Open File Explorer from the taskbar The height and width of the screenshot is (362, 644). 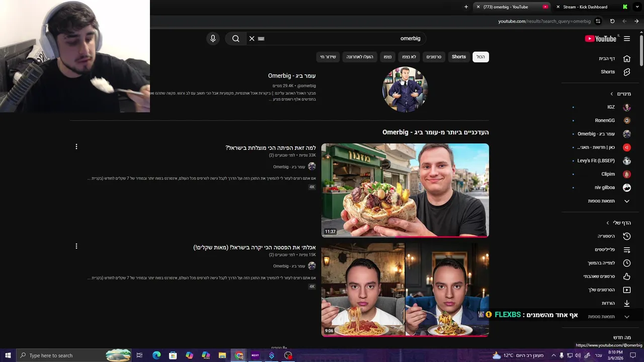[x=222, y=355]
